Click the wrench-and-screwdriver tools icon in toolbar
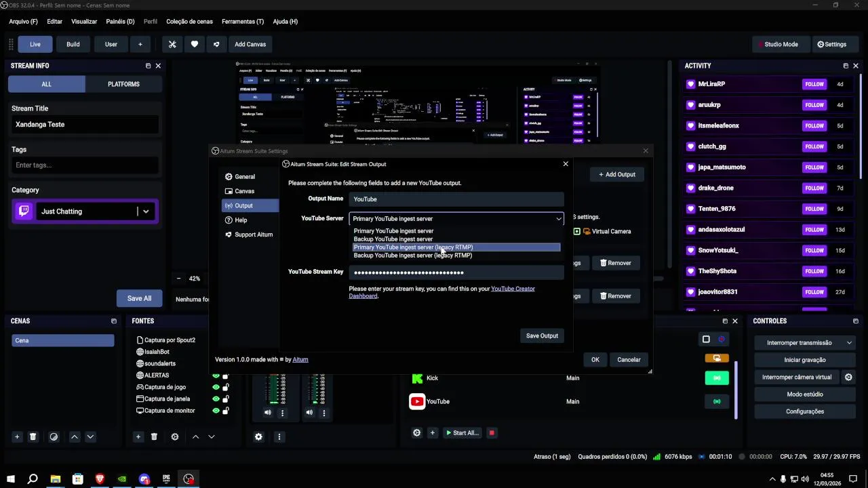868x488 pixels. coord(172,44)
